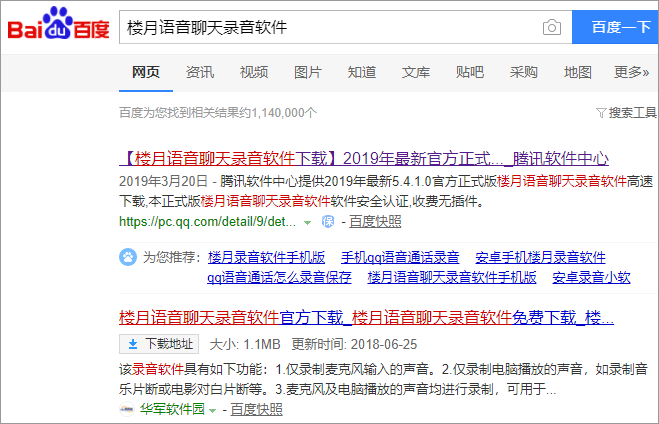Viewport: 659px width, 424px height.
Task: Go to the 贴吧 tab
Action: coord(470,72)
